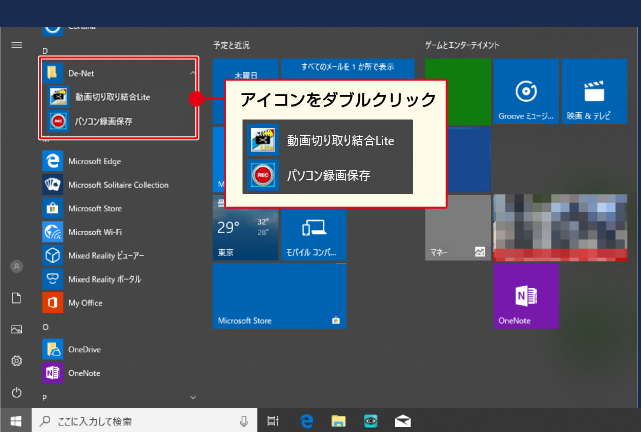Viewport: 641px width, 432px height.
Task: Click the 予定と近況 group title
Action: click(x=231, y=45)
